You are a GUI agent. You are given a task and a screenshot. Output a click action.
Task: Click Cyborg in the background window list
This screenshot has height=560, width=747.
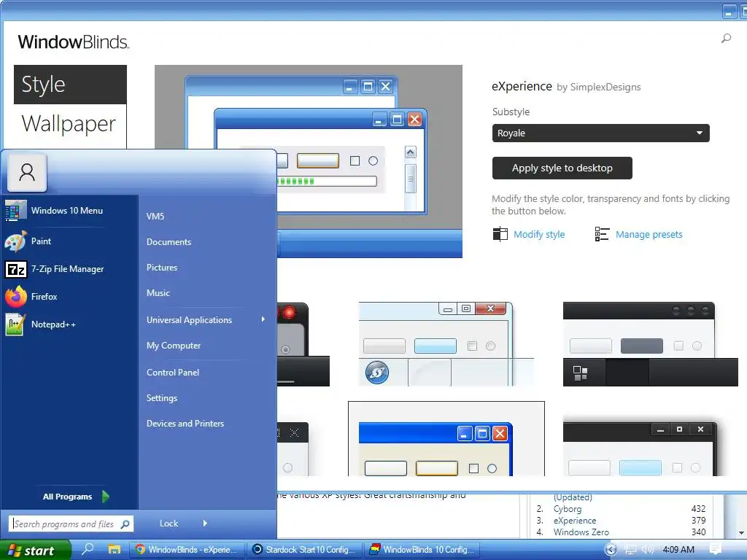coord(568,508)
